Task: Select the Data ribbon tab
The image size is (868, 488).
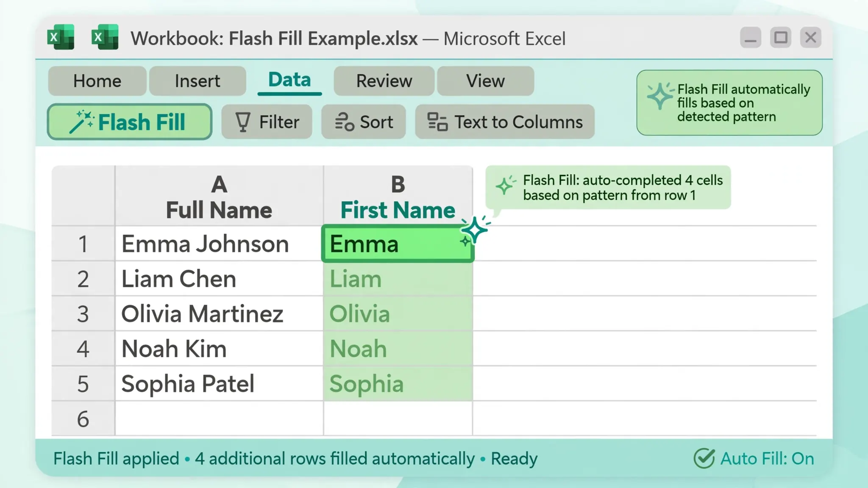Action: tap(289, 80)
